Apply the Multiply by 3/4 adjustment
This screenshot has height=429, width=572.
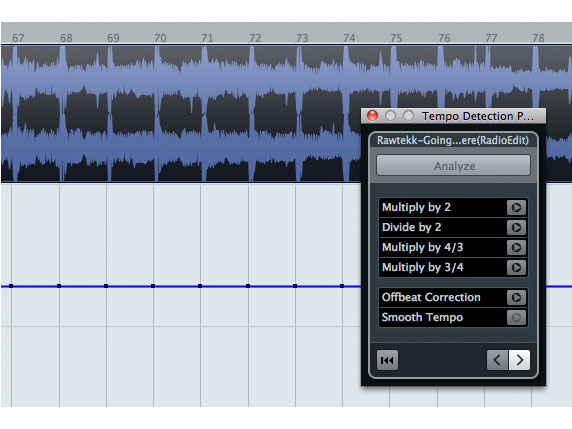click(516, 267)
